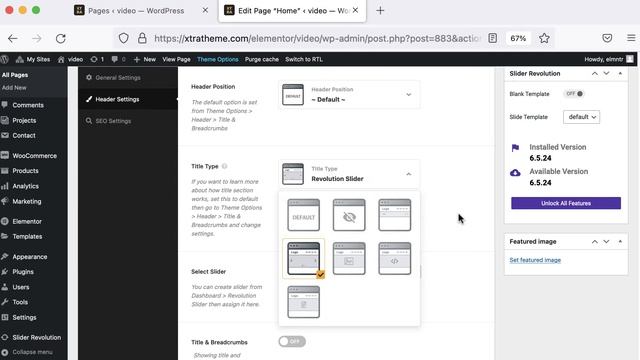640x360 pixels.
Task: Collapse the Slider Revolution panel
Action: (x=620, y=73)
